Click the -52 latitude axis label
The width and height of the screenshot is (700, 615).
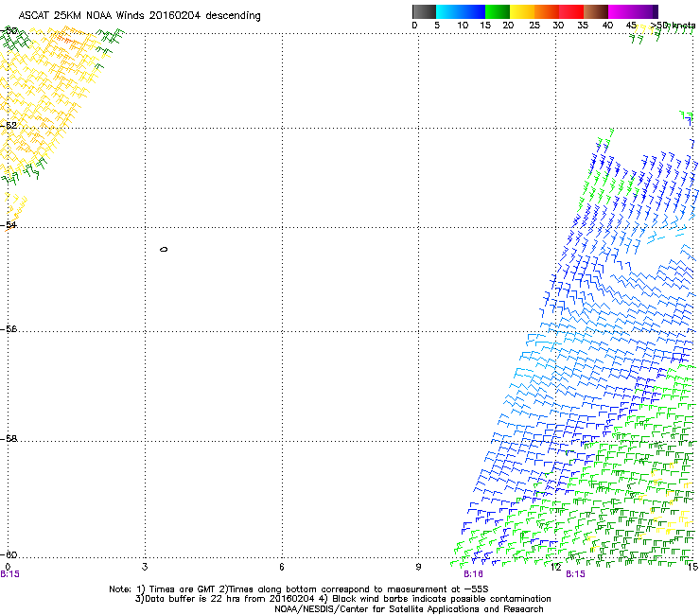point(9,126)
